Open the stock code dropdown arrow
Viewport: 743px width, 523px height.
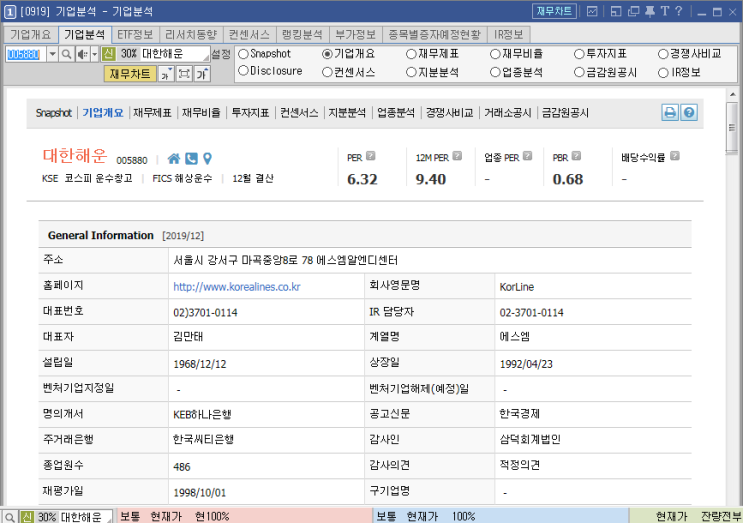coord(52,54)
